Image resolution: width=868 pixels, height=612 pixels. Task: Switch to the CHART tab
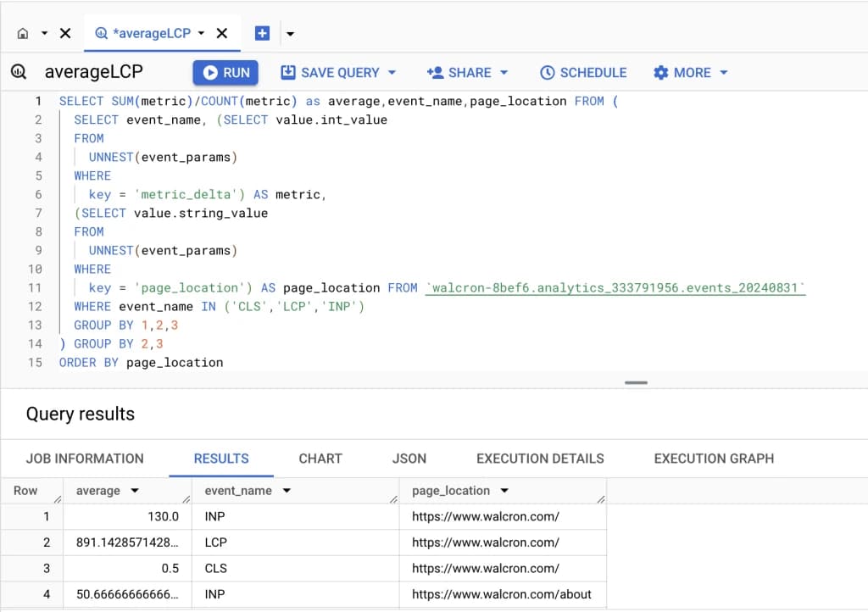(320, 459)
